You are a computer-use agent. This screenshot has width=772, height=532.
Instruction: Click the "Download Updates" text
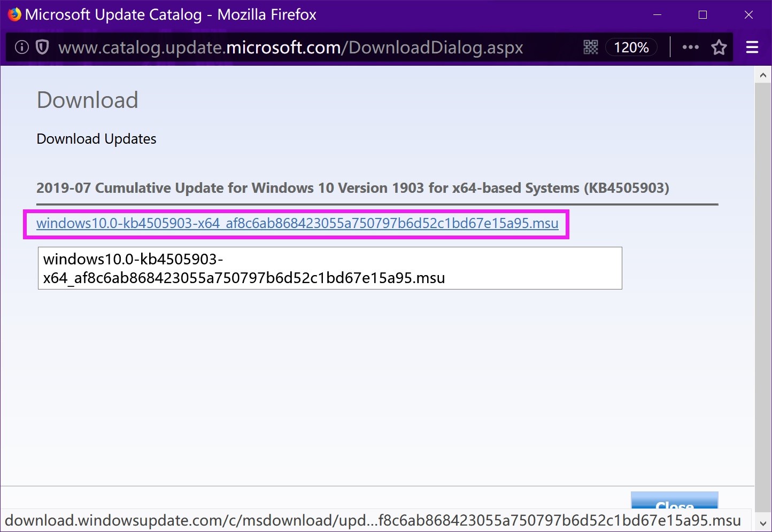(x=97, y=139)
